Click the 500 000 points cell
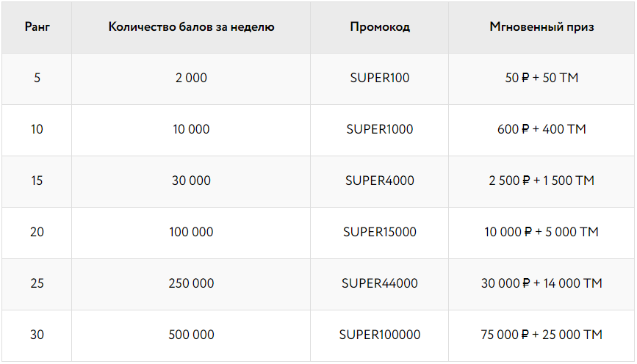This screenshot has height=364, width=637. (191, 335)
